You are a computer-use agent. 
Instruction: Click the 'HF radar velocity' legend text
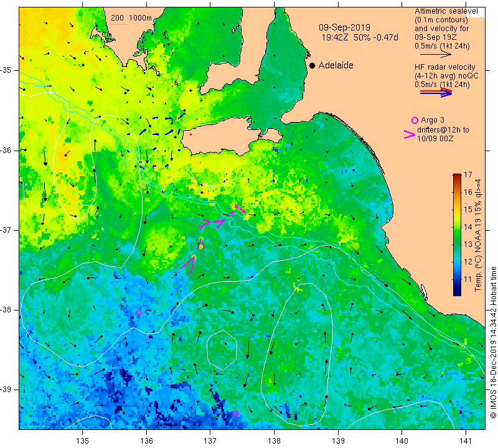click(444, 67)
